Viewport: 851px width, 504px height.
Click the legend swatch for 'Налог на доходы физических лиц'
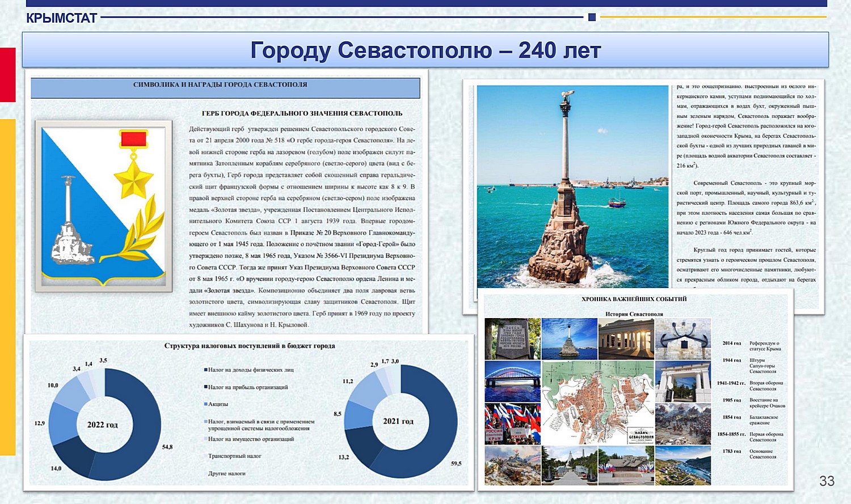point(205,370)
